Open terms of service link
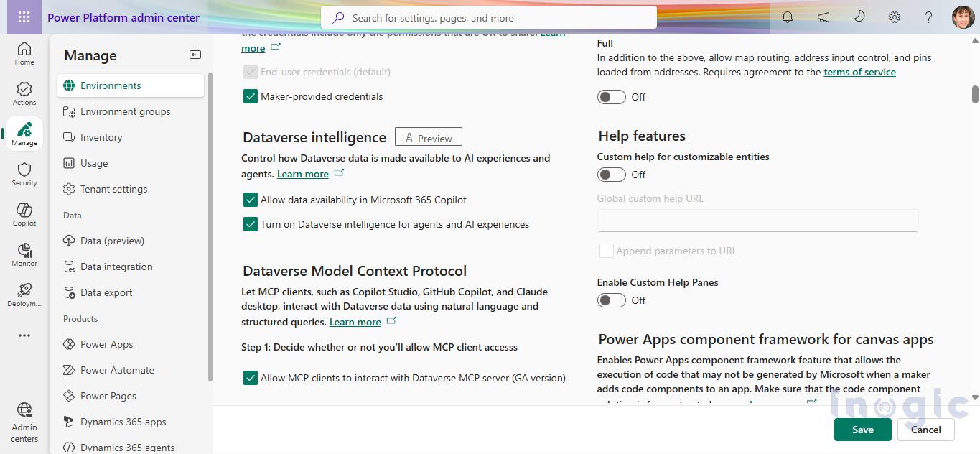The height and width of the screenshot is (454, 980). 859,72
